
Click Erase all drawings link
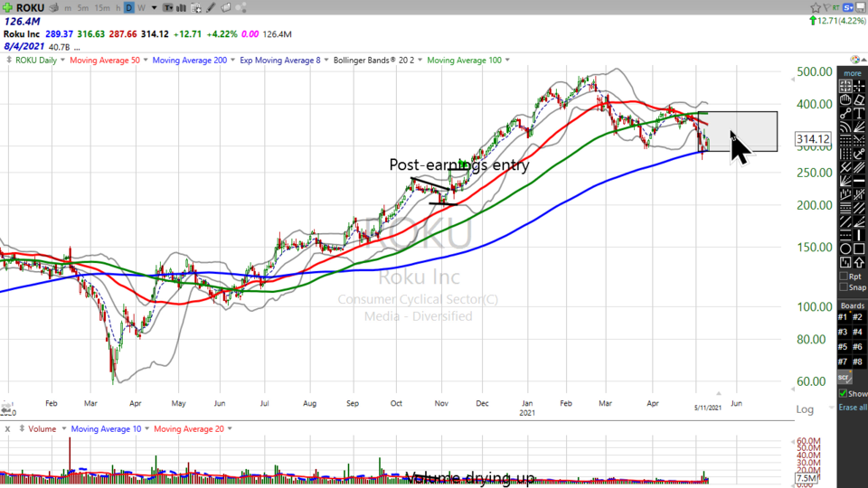(852, 408)
